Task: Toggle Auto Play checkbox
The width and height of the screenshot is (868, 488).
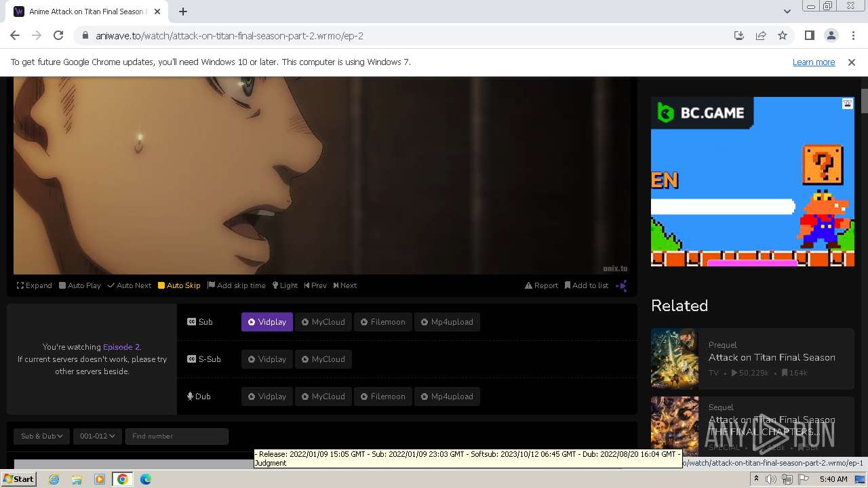Action: pyautogui.click(x=80, y=285)
